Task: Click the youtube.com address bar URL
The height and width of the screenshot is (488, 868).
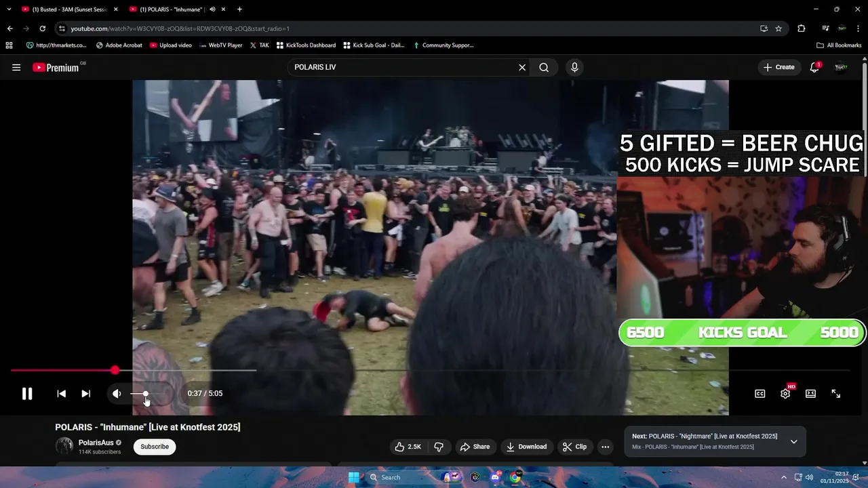Action: pyautogui.click(x=180, y=28)
